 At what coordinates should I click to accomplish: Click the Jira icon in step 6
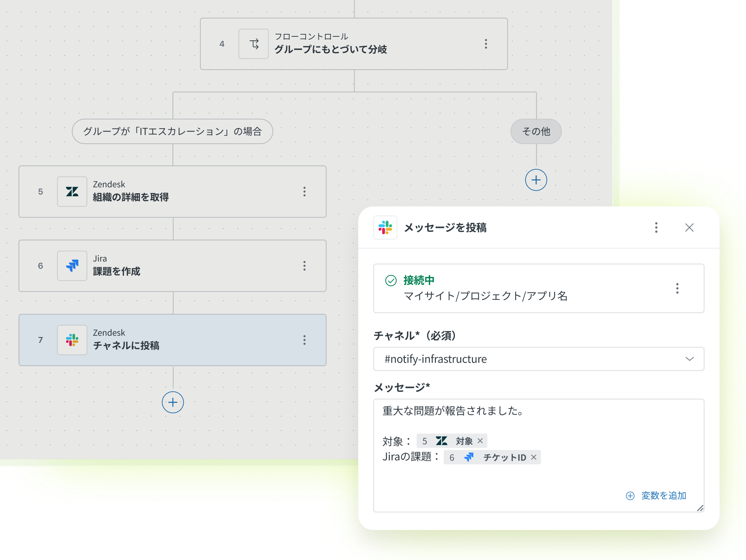coord(72,266)
